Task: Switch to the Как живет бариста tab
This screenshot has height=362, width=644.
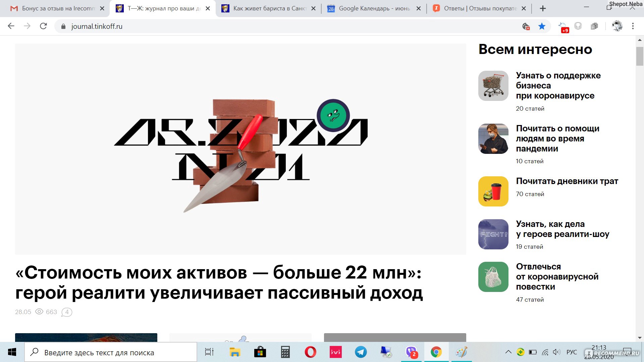Action: pos(269,8)
